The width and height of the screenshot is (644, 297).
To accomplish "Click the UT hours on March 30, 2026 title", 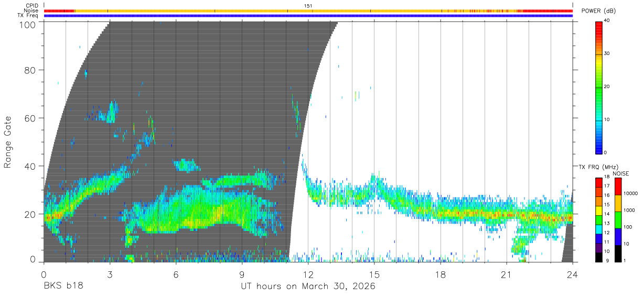I will (308, 287).
